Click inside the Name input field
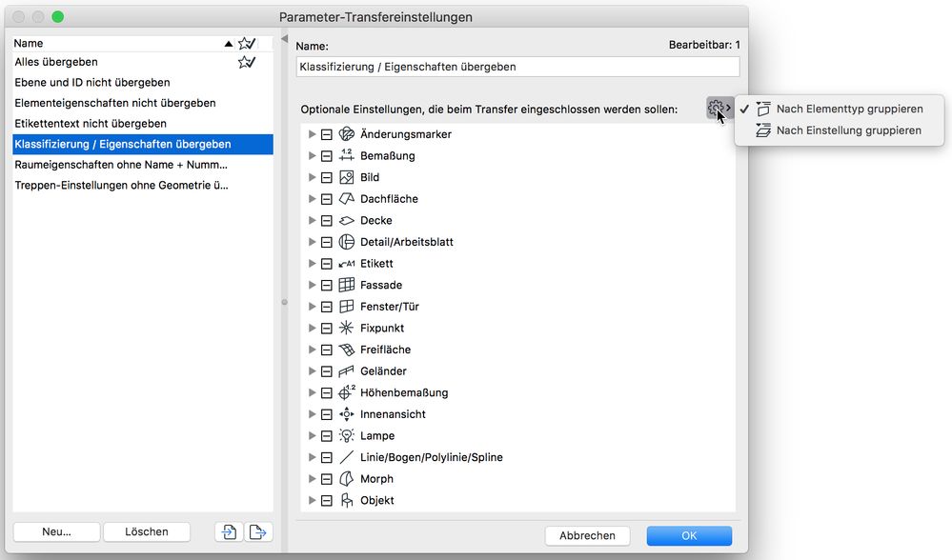This screenshot has width=952, height=560. (518, 67)
